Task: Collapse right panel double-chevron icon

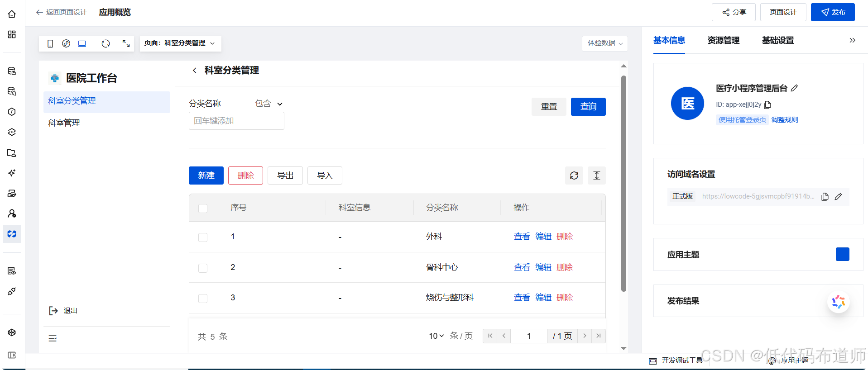Action: pos(852,40)
